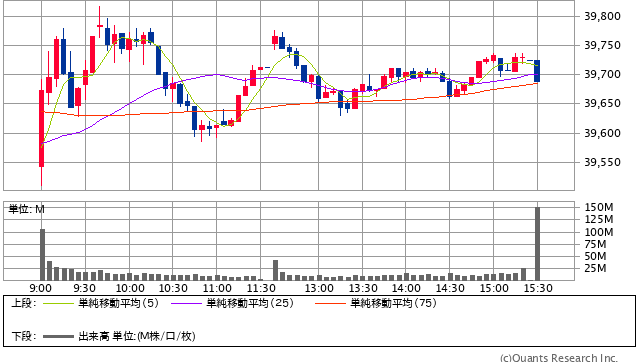
Task: Click the Quants Research Inc. copyright text
Action: 559,358
